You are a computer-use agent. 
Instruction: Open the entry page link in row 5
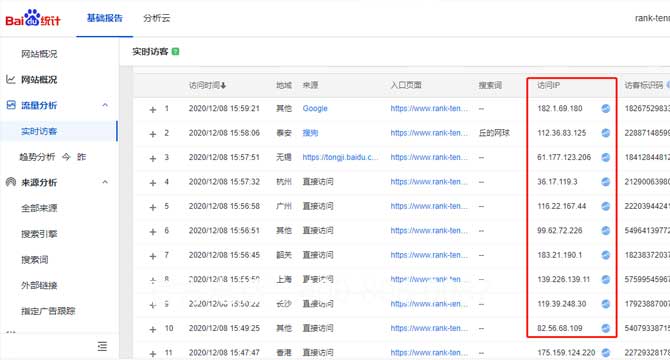point(429,206)
